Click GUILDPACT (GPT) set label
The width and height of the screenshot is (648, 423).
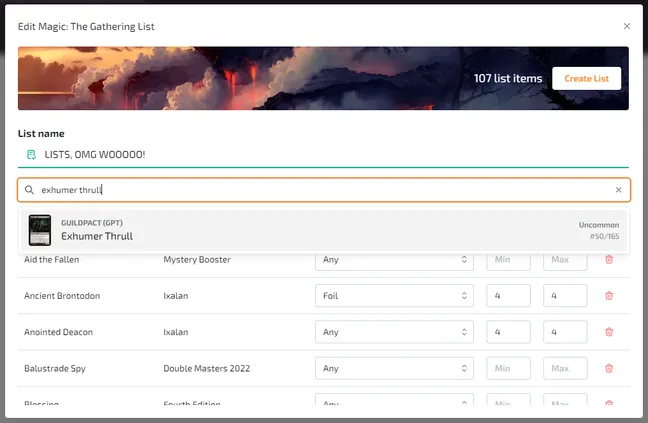click(92, 223)
